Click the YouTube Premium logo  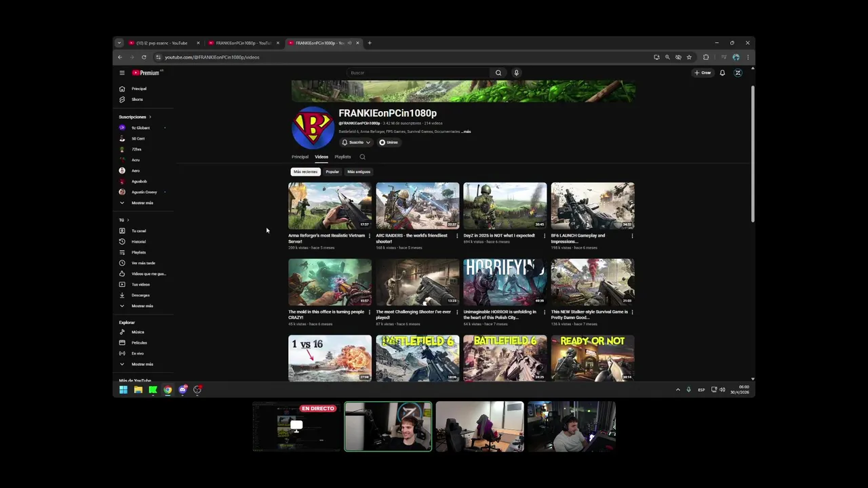click(146, 73)
